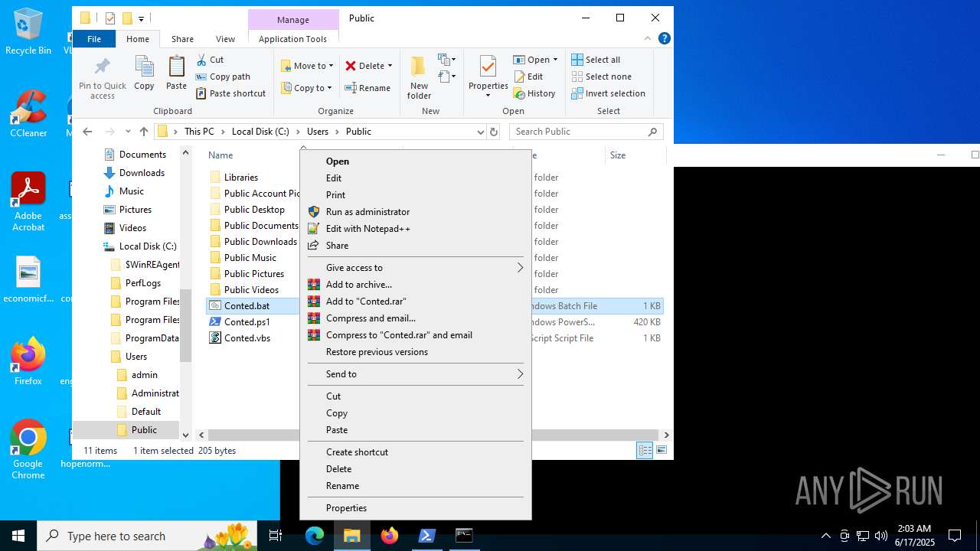Viewport: 980px width, 551px height.
Task: Refresh the Public folder view
Action: 494,132
